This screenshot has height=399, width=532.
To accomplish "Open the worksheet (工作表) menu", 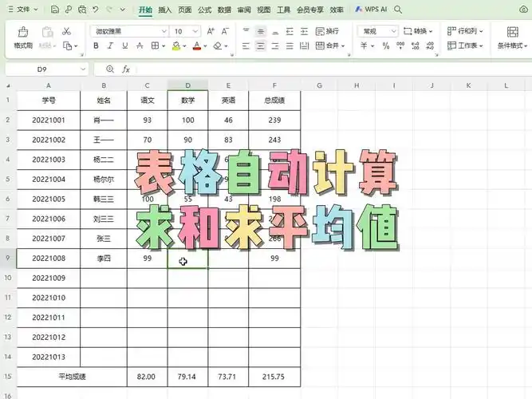I will (465, 45).
